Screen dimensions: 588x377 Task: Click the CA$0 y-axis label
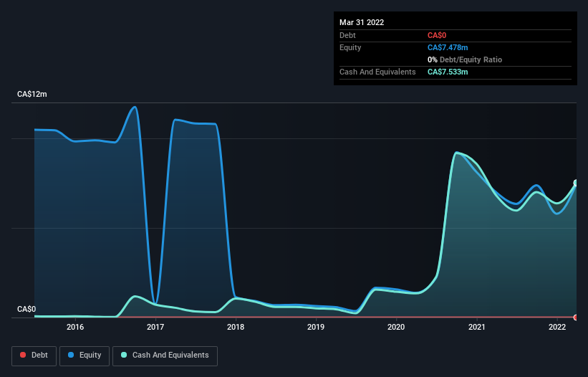pos(26,309)
